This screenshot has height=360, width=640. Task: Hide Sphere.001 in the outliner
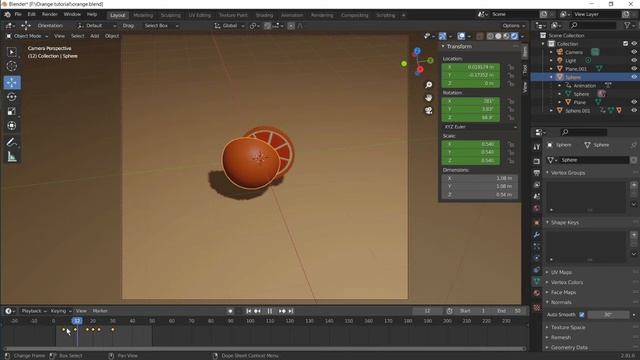(x=634, y=111)
